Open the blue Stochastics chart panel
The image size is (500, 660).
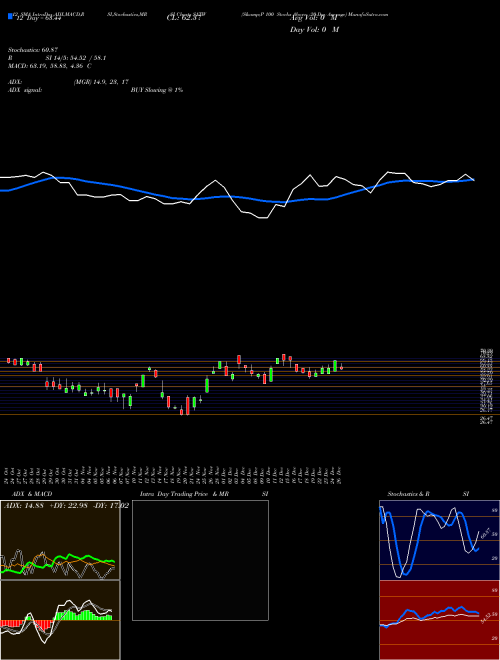(x=439, y=540)
